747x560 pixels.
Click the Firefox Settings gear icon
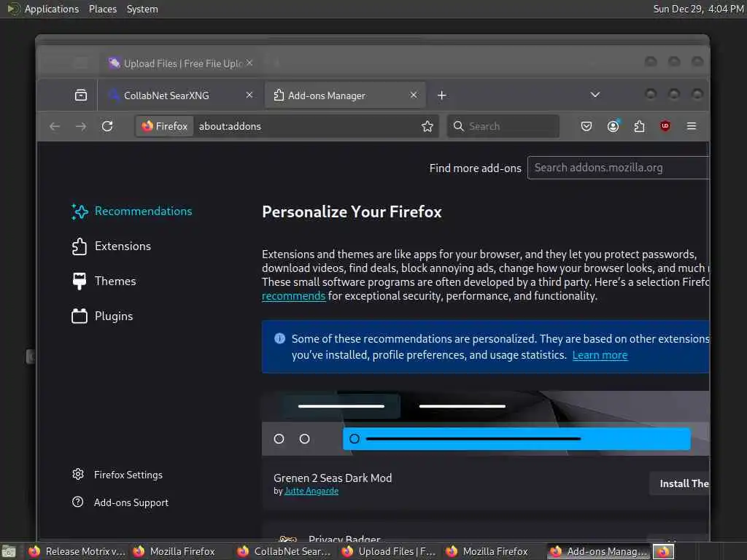coord(78,474)
